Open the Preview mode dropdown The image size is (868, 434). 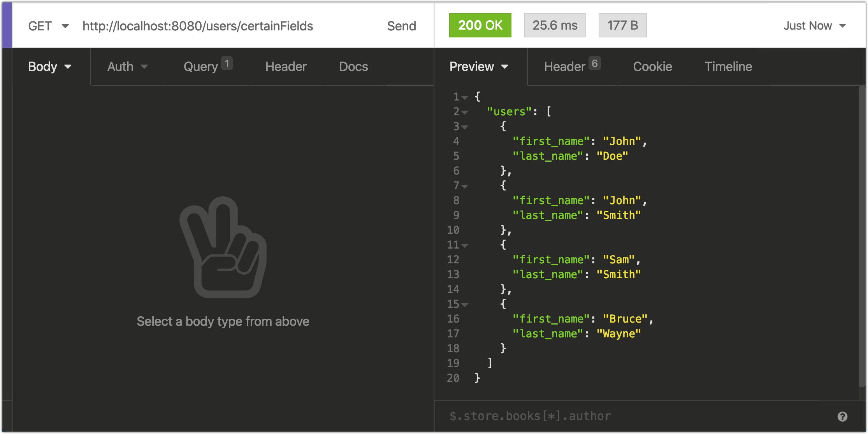479,67
